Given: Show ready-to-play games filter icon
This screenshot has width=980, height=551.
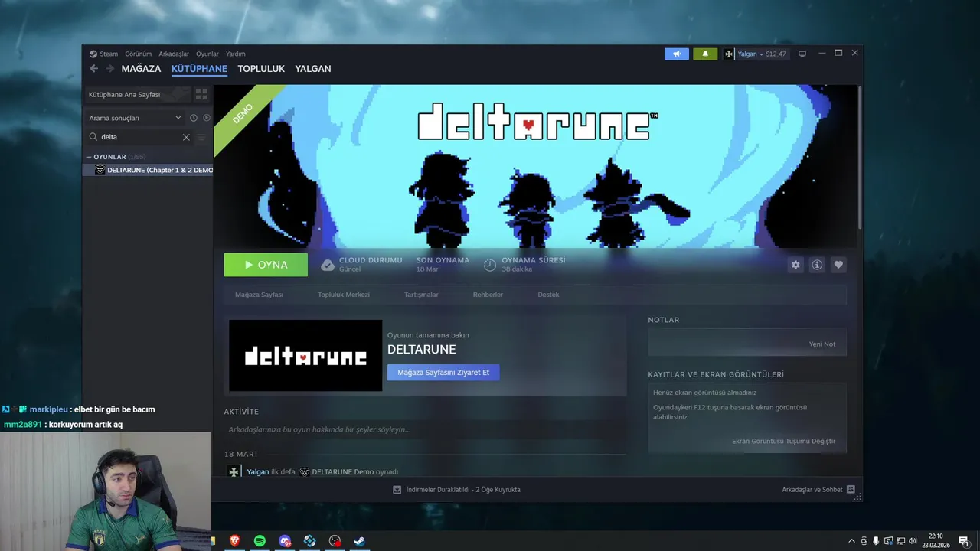Looking at the screenshot, I should (207, 118).
